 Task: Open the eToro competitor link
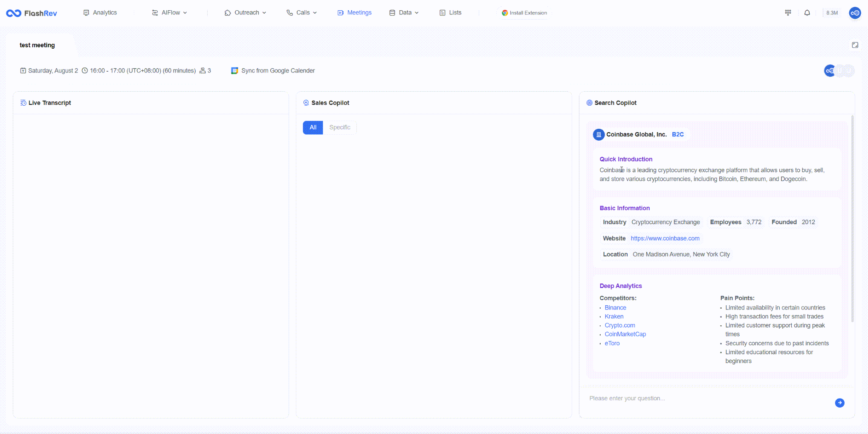pos(612,344)
